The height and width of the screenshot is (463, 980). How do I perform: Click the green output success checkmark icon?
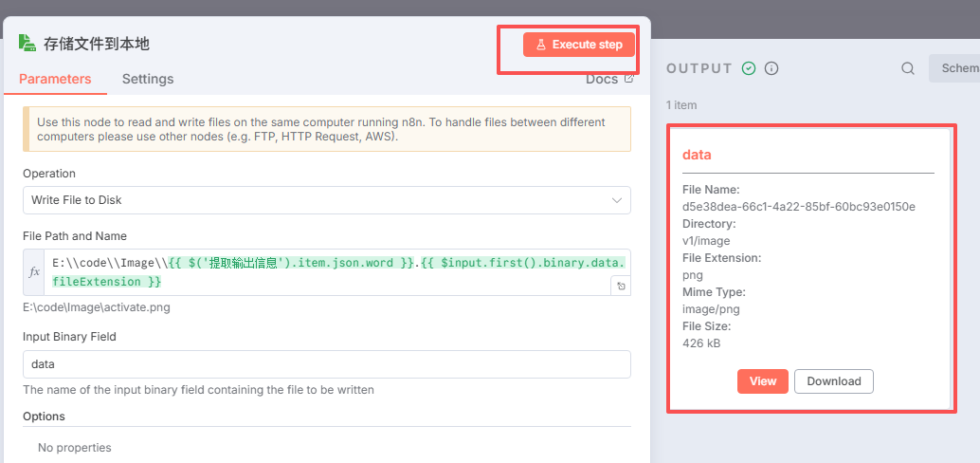749,68
